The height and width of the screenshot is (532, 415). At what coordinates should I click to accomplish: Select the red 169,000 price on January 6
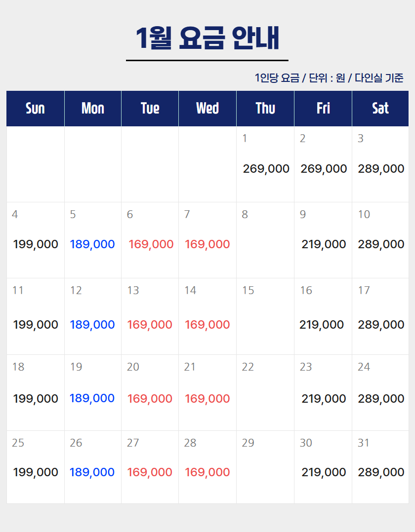[151, 244]
